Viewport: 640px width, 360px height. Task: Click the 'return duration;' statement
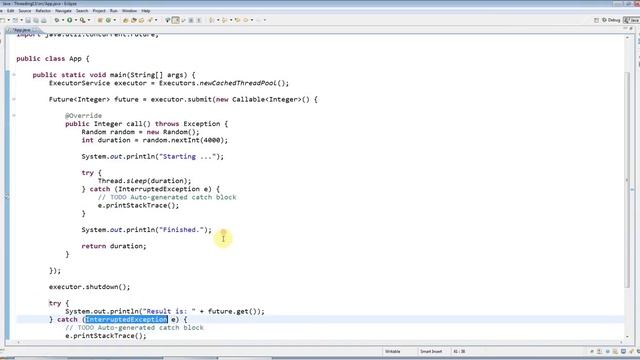[x=113, y=246]
